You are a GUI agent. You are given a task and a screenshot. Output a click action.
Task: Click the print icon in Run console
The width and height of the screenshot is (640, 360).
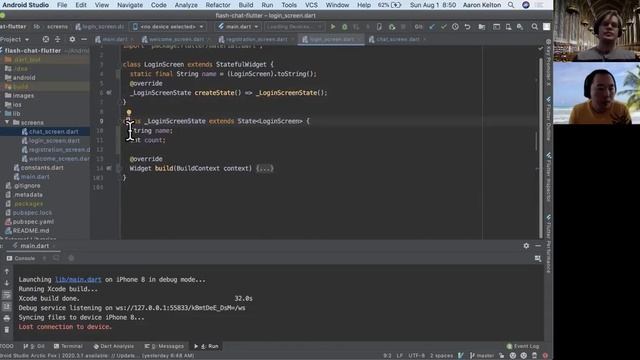[7, 318]
